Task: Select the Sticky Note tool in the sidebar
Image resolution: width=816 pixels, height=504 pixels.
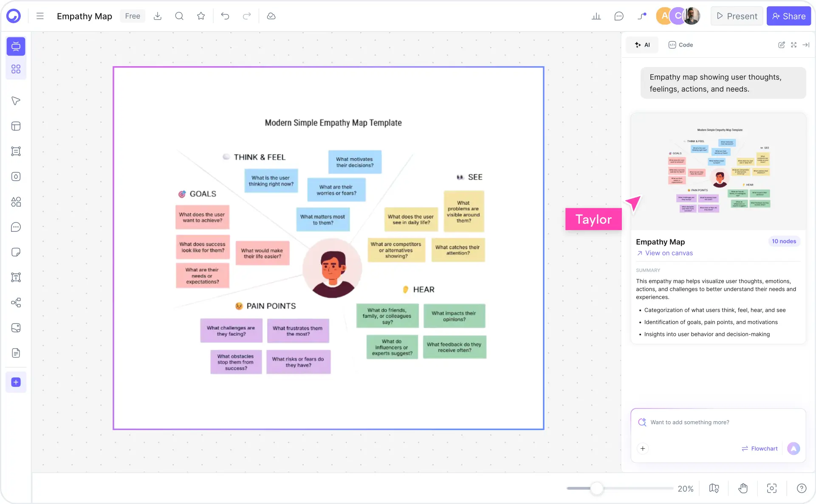Action: [x=16, y=252]
